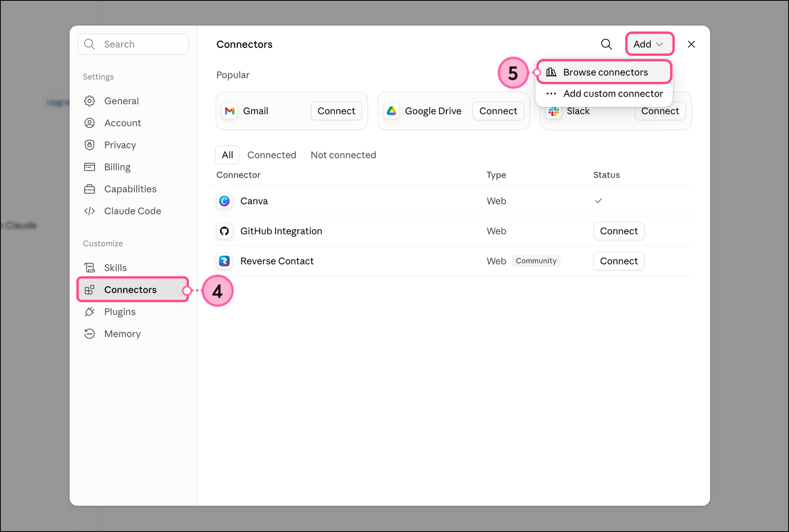Image resolution: width=789 pixels, height=532 pixels.
Task: Click the Status column header
Action: click(606, 175)
